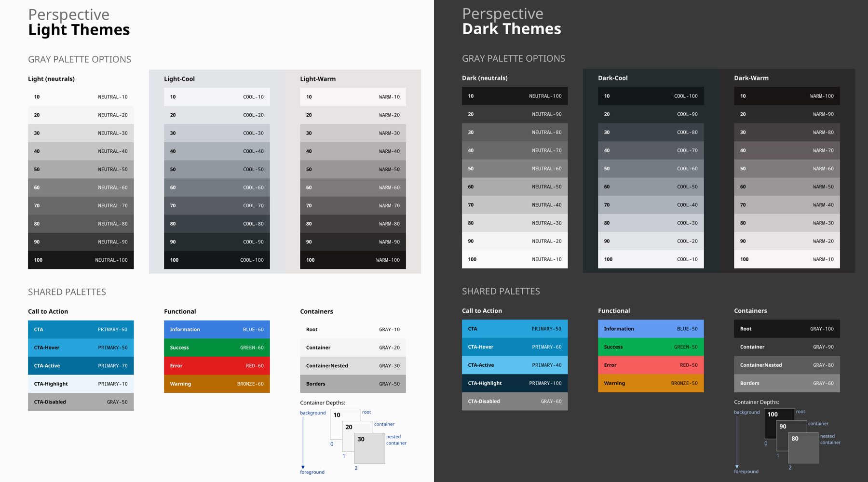This screenshot has width=868, height=482.
Task: Click the Warning BRONZE-60 swatch
Action: click(x=217, y=384)
